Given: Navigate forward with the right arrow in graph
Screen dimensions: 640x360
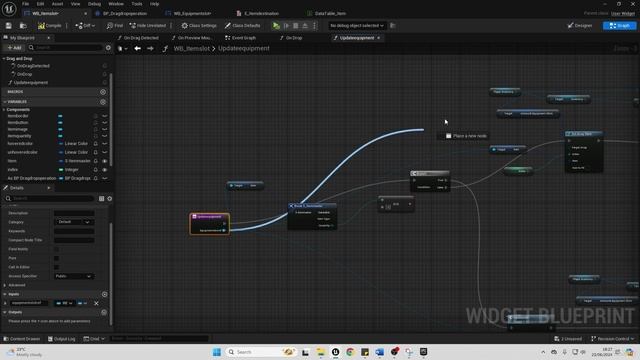Looking at the screenshot, I should 150,49.
